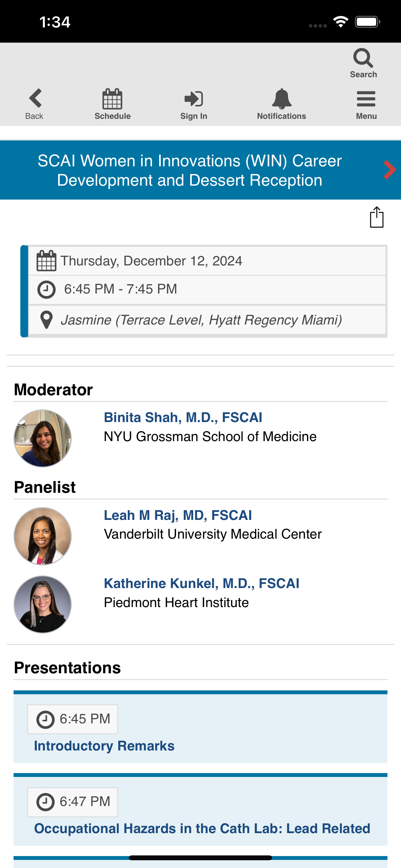Tap the Sign In icon
This screenshot has width=401, height=868.
click(x=193, y=99)
